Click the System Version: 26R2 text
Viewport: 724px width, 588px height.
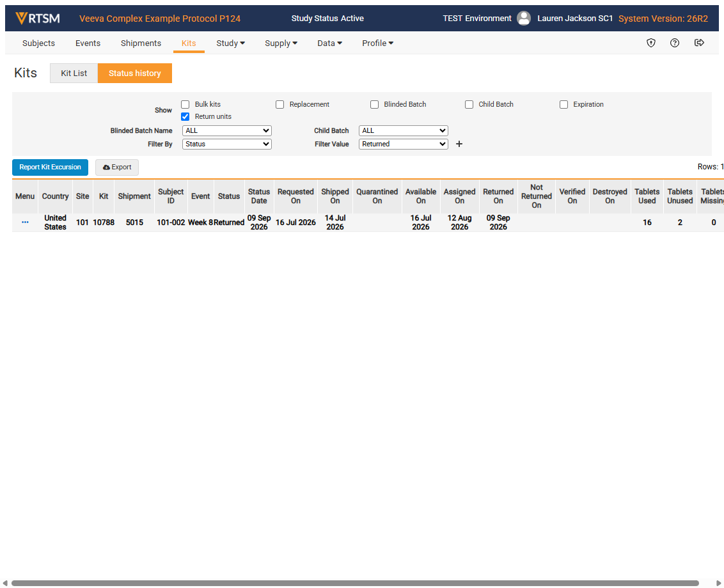(x=663, y=19)
